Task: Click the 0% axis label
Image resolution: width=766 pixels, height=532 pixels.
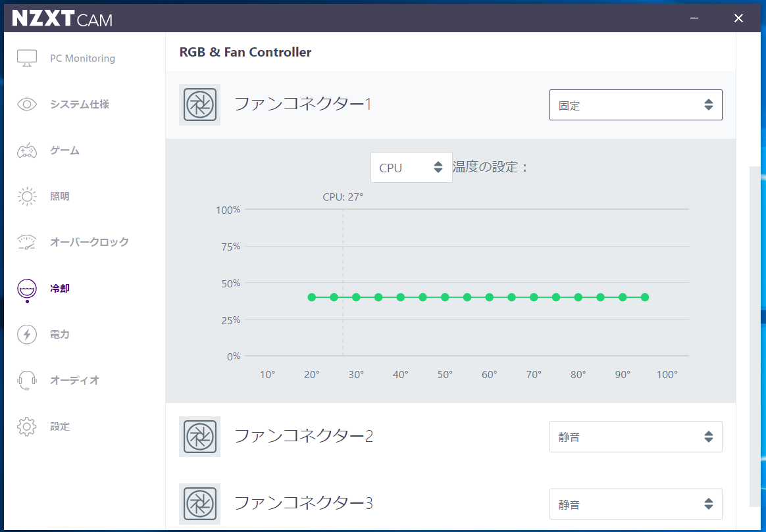Action: pos(234,356)
